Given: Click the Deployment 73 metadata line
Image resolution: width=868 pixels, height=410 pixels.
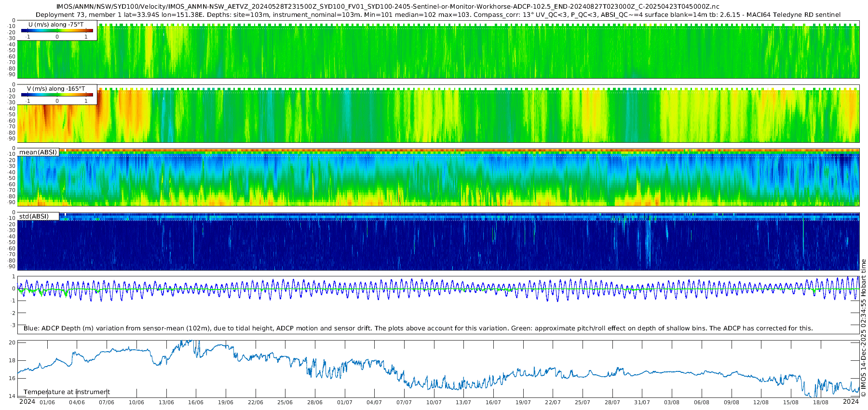Looking at the screenshot, I should (438, 15).
